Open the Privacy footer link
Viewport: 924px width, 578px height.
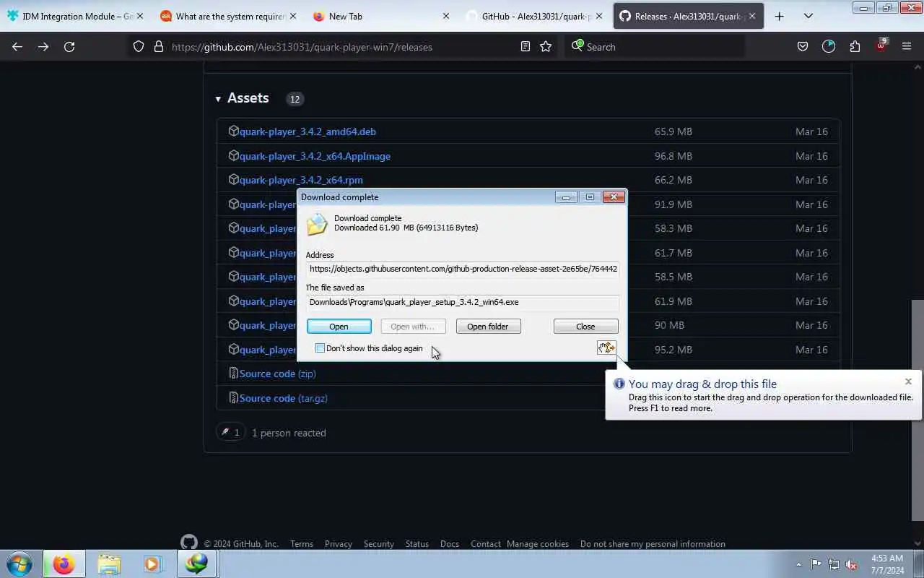point(339,544)
